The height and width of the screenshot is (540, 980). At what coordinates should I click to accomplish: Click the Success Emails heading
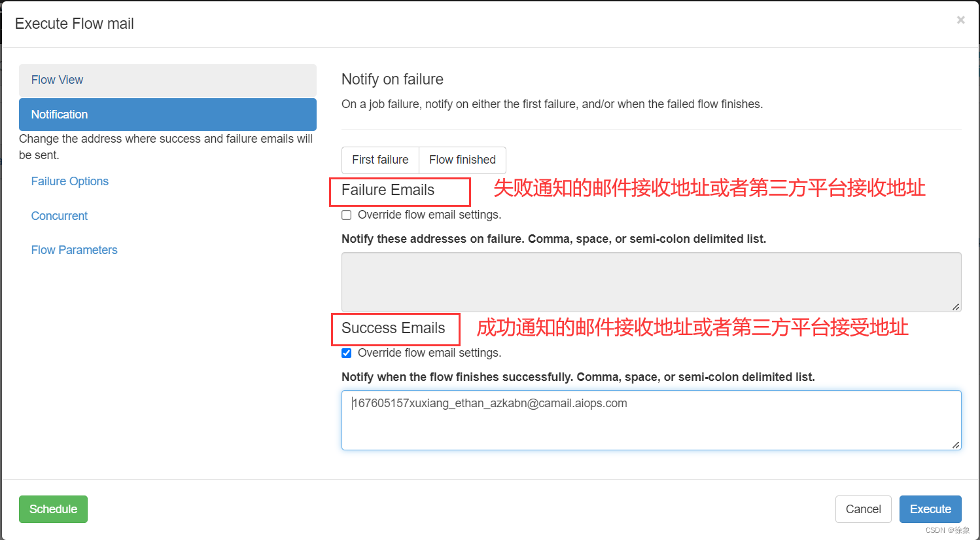pos(393,328)
